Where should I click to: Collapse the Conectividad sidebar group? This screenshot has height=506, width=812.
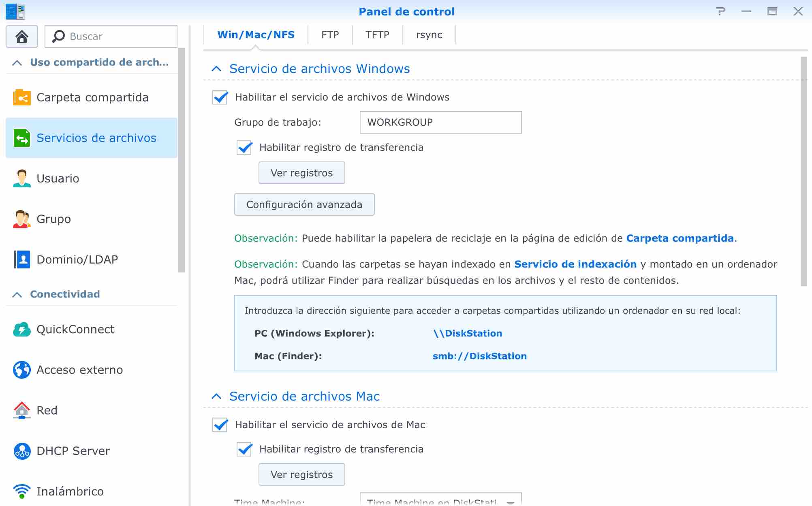point(17,294)
